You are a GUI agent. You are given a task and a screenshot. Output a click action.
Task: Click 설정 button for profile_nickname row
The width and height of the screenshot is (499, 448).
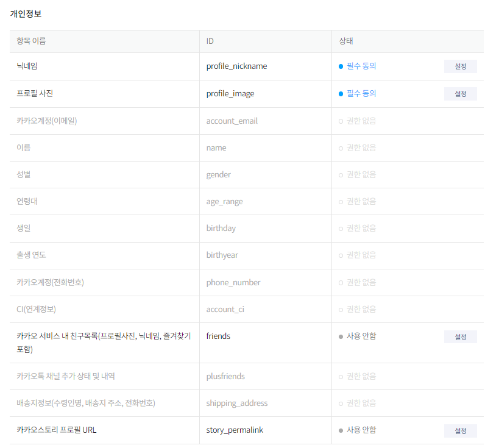coord(460,66)
